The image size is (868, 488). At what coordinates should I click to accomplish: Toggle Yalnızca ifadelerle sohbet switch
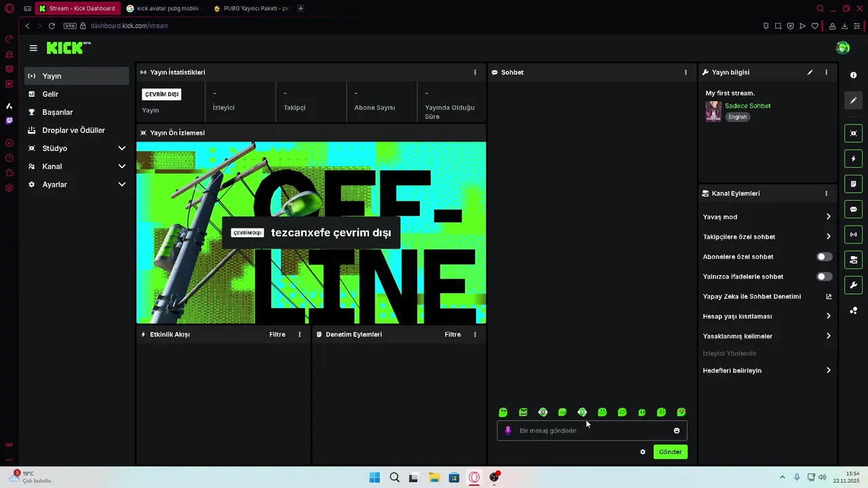tap(824, 277)
